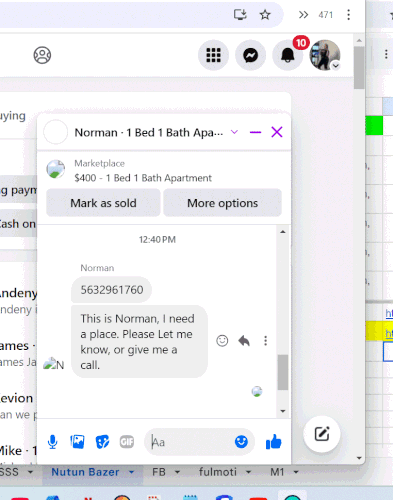This screenshot has width=393, height=500.
Task: Click the Facebook page scrollbar thumb
Action: [x=359, y=68]
